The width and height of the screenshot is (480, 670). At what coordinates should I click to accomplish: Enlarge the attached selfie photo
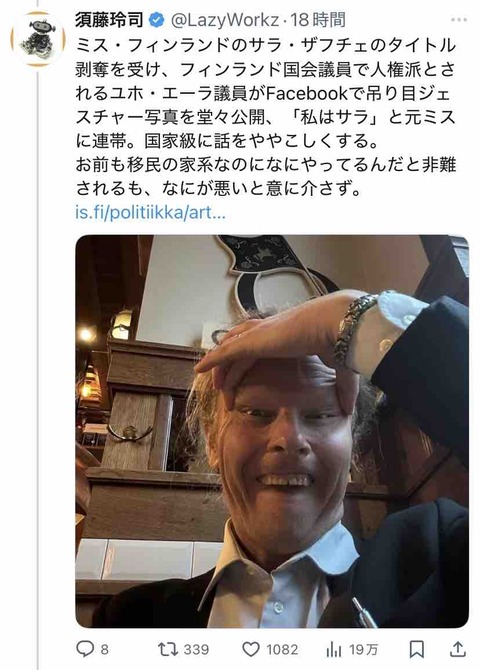point(272,431)
